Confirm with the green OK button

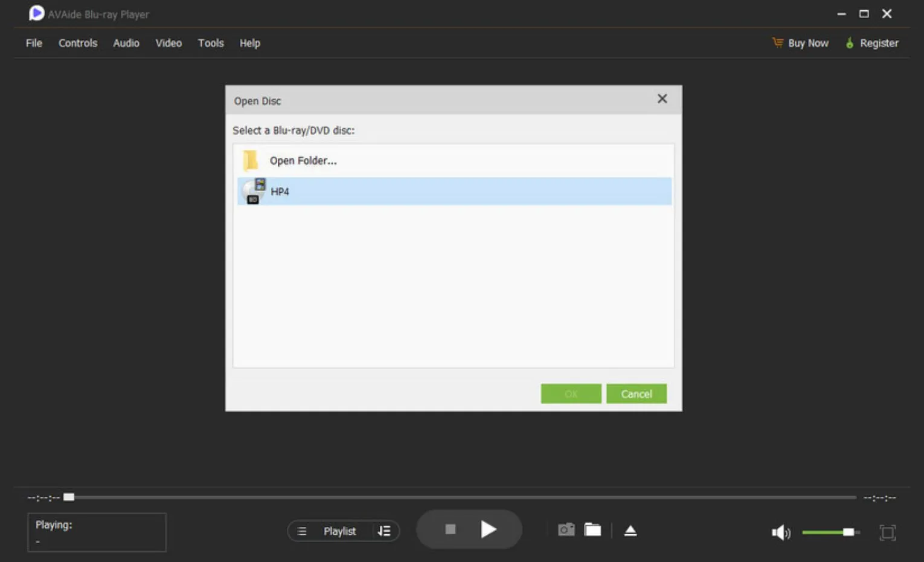[571, 393]
